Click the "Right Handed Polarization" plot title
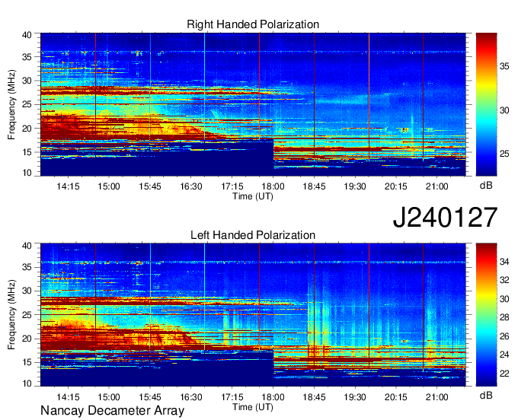Image resolution: width=518 pixels, height=420 pixels. [x=253, y=24]
